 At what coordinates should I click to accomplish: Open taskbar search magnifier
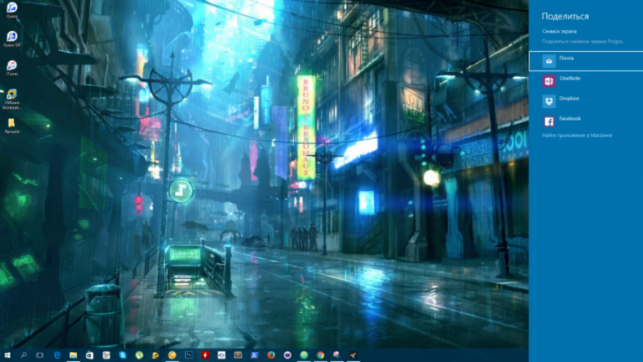pyautogui.click(x=23, y=355)
